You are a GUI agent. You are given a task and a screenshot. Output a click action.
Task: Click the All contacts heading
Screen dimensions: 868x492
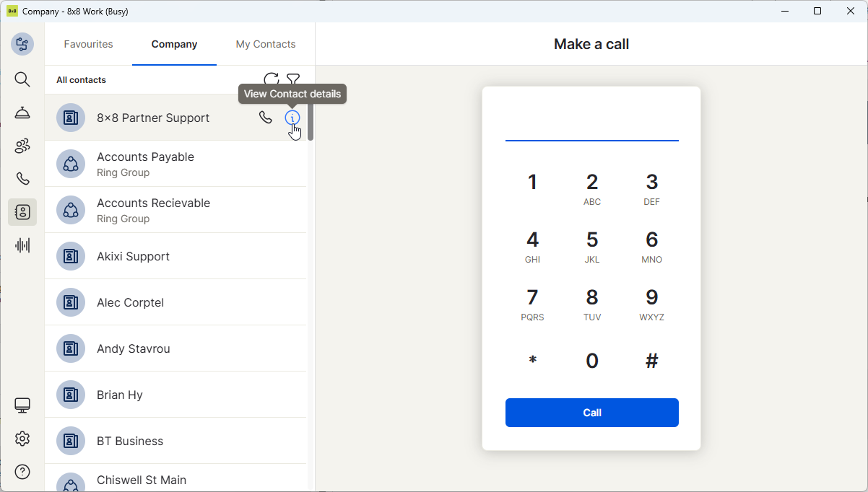click(81, 80)
